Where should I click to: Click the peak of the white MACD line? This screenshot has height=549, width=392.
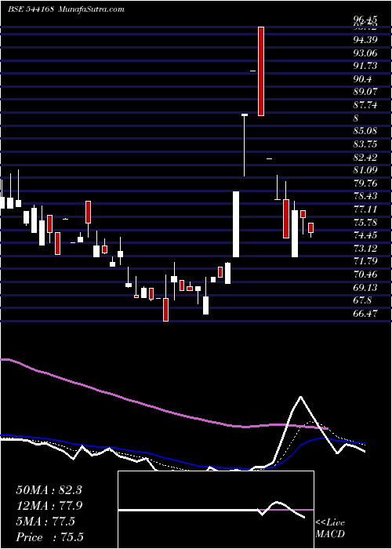click(300, 397)
